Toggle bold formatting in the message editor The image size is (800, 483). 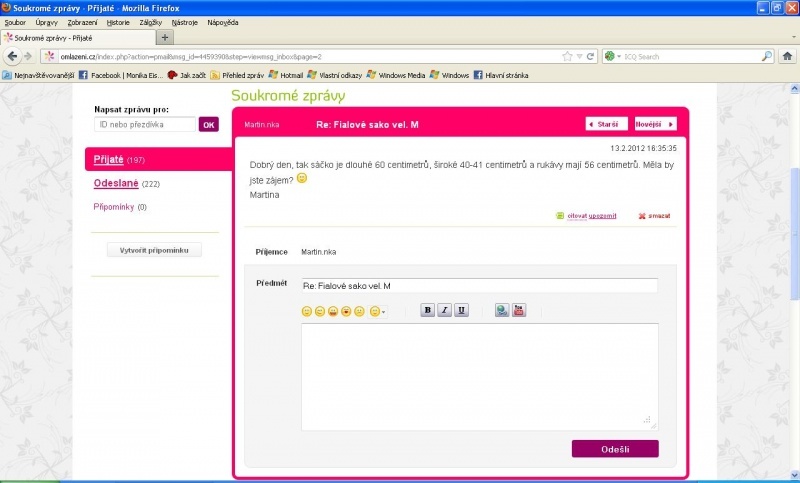pos(428,311)
